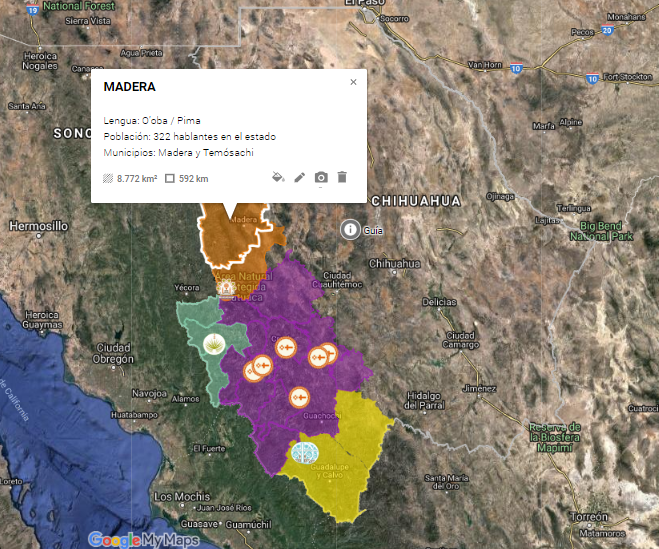Viewport: 659px width, 549px height.
Task: Click the white agave marker in green region
Action: click(212, 346)
